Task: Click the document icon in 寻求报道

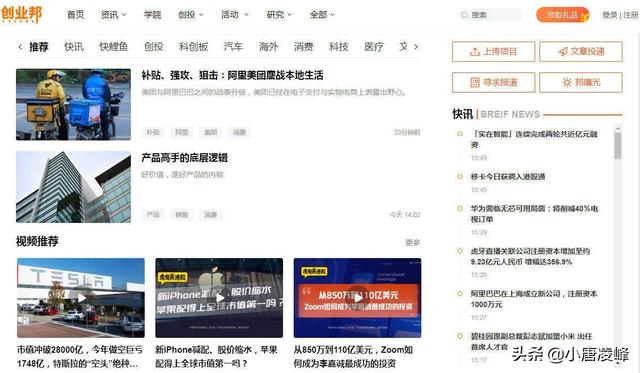Action: 475,82
